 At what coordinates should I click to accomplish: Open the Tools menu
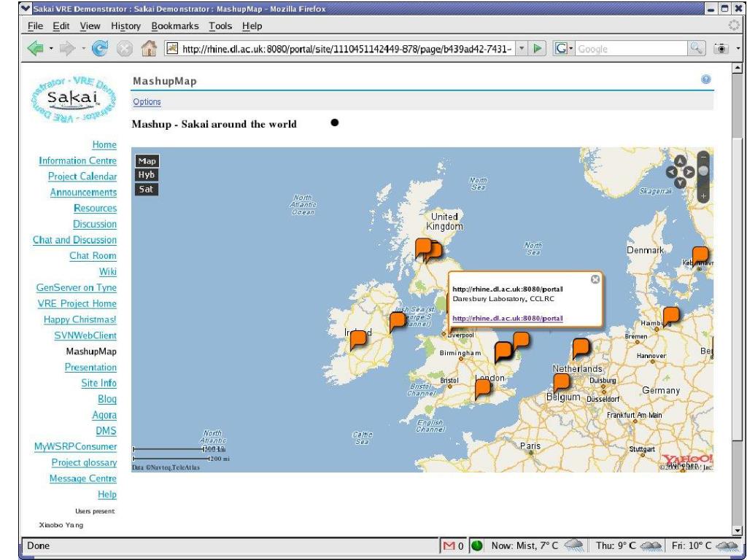220,26
